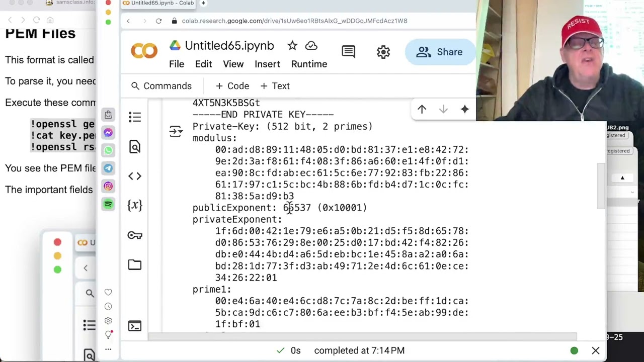The width and height of the screenshot is (644, 362).
Task: Open the Colab logo home link
Action: pyautogui.click(x=144, y=52)
